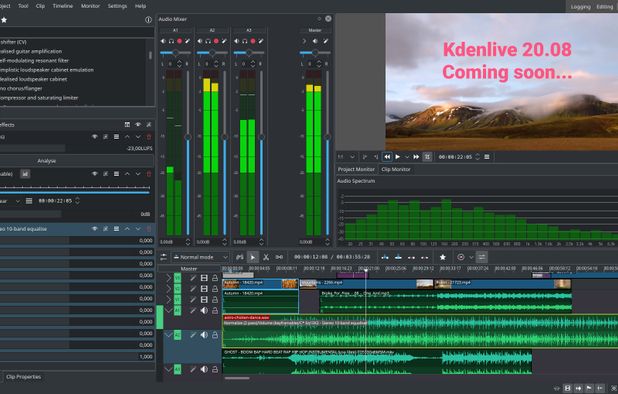Open project monitor hamburger options
This screenshot has width=618, height=394.
point(487,157)
